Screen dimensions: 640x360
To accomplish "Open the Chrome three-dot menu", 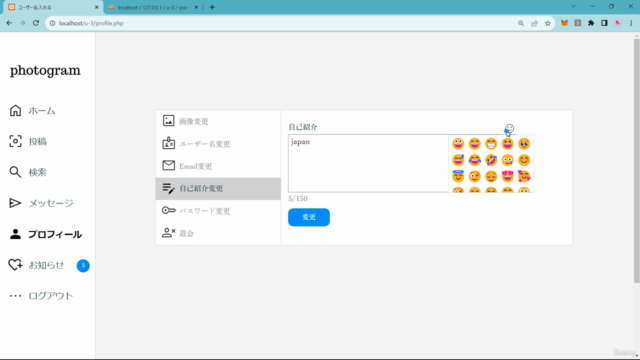I will coord(631,23).
